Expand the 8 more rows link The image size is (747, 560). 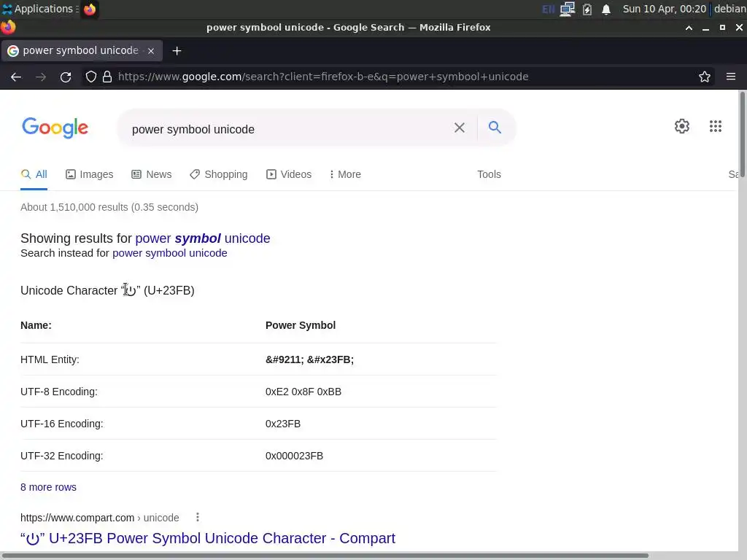point(48,487)
